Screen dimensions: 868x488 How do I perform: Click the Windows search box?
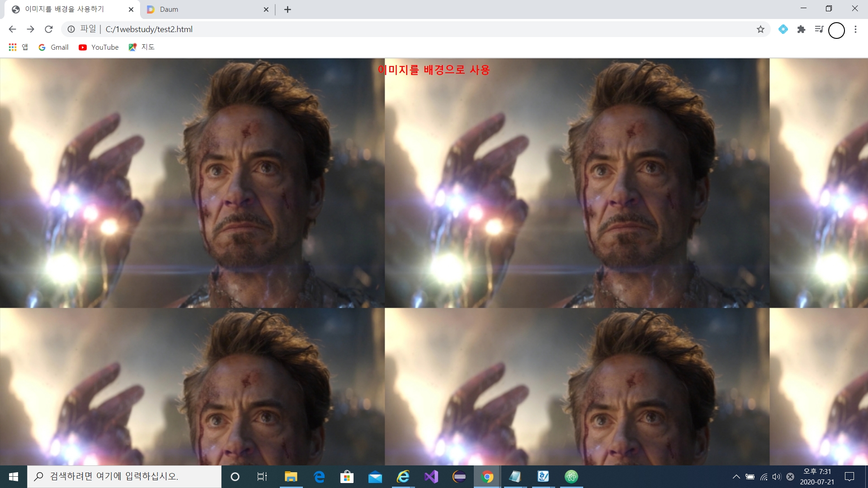(x=124, y=477)
